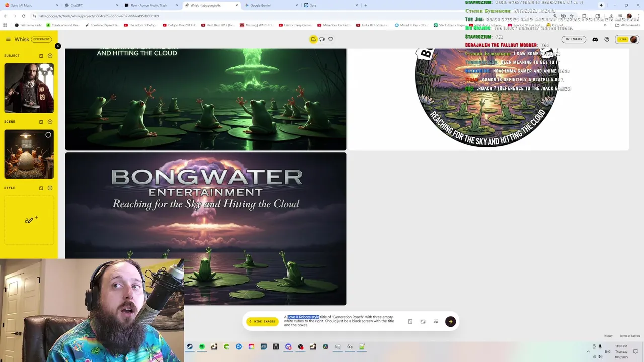Open the Task Force Radio bookmark
This screenshot has width=644, height=362.
click(x=29, y=25)
